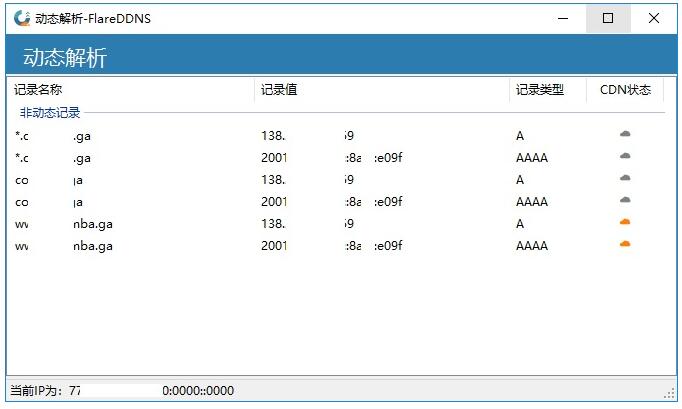Screen dimensions: 682x409
Task: Click type AAAA cell of the co…ja record
Action: (532, 202)
